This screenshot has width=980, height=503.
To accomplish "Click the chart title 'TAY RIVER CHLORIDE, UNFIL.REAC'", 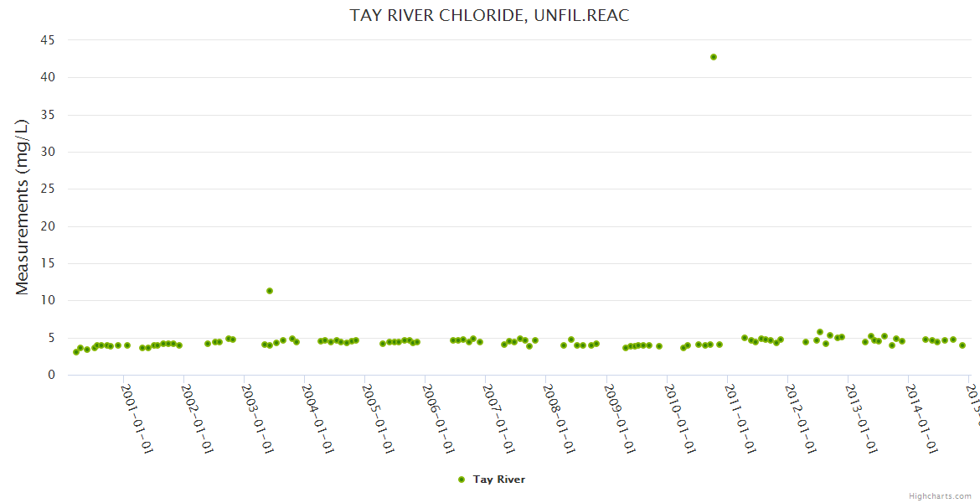I will [489, 16].
